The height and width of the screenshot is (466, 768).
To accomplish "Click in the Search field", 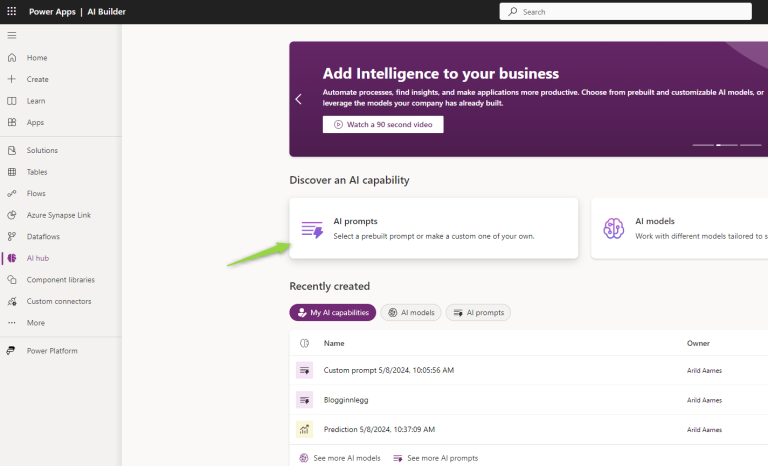I will [625, 12].
